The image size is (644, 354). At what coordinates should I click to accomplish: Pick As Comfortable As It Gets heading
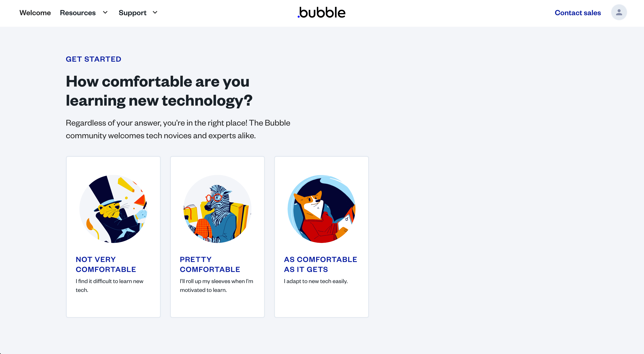[x=320, y=264]
